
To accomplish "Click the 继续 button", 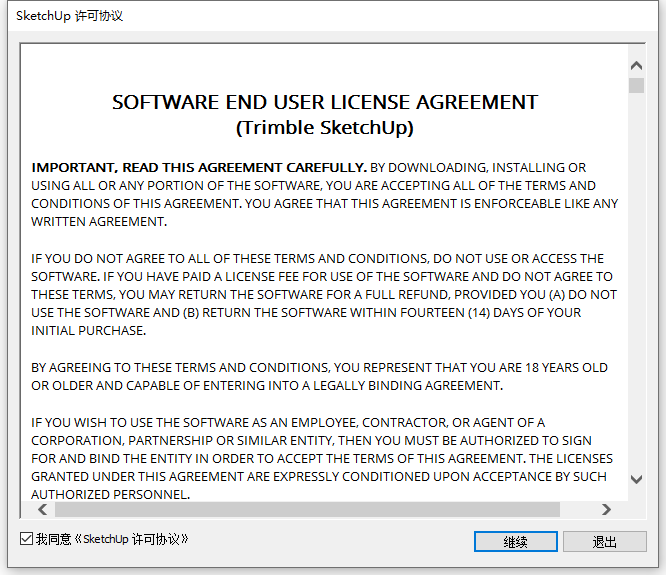I will tap(516, 542).
